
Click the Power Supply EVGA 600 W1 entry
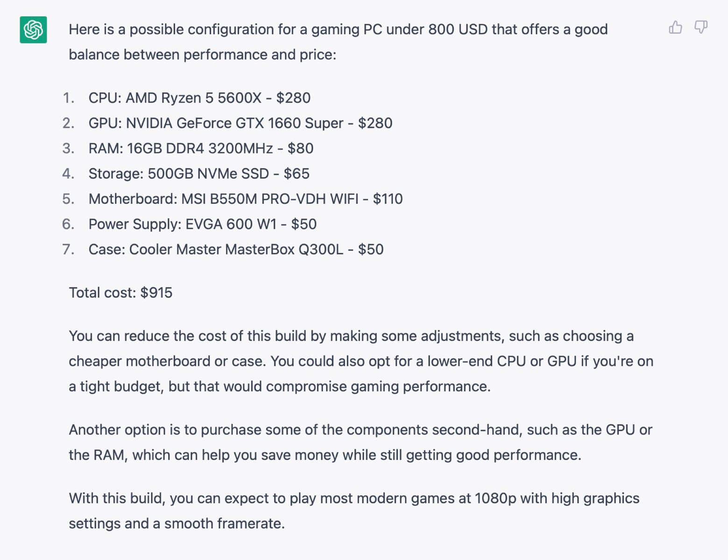(x=202, y=224)
